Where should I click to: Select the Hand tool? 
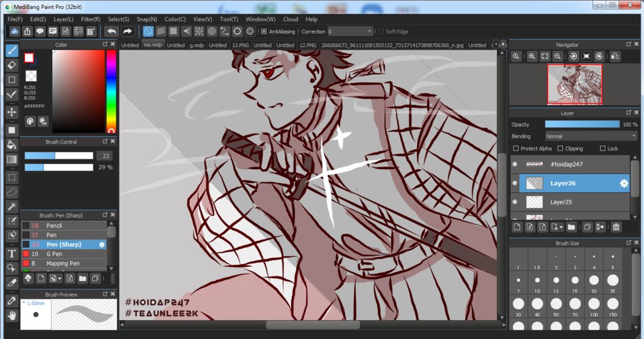12,316
